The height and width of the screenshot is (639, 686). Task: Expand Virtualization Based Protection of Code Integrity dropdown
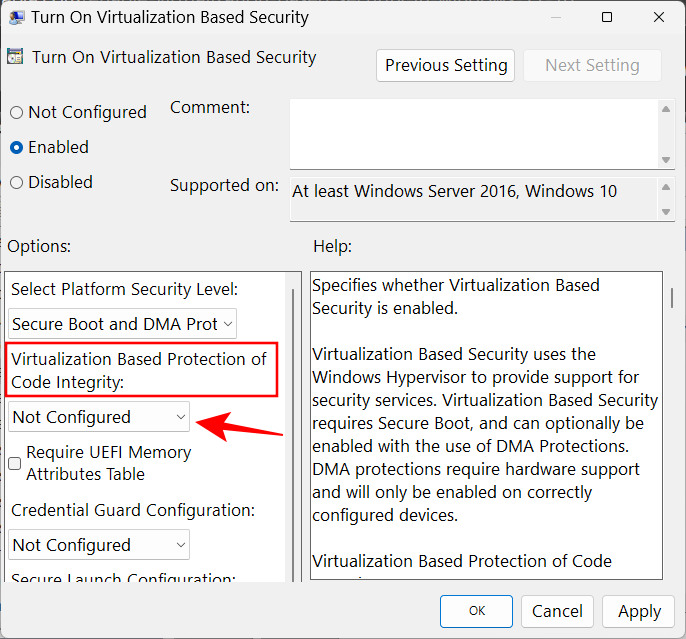pyautogui.click(x=100, y=417)
